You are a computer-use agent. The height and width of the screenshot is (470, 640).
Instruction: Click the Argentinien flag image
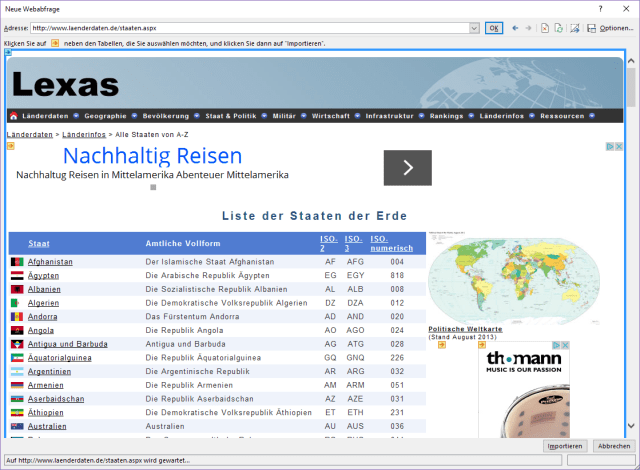pos(17,372)
